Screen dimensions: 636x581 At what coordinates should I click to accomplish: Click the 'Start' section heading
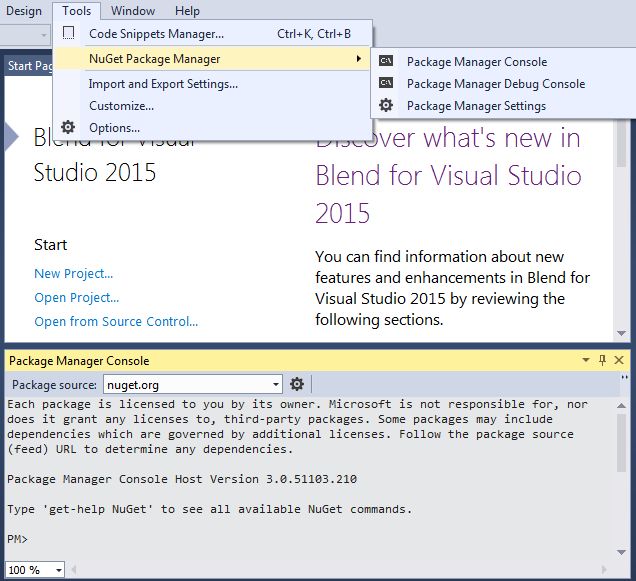coord(50,245)
